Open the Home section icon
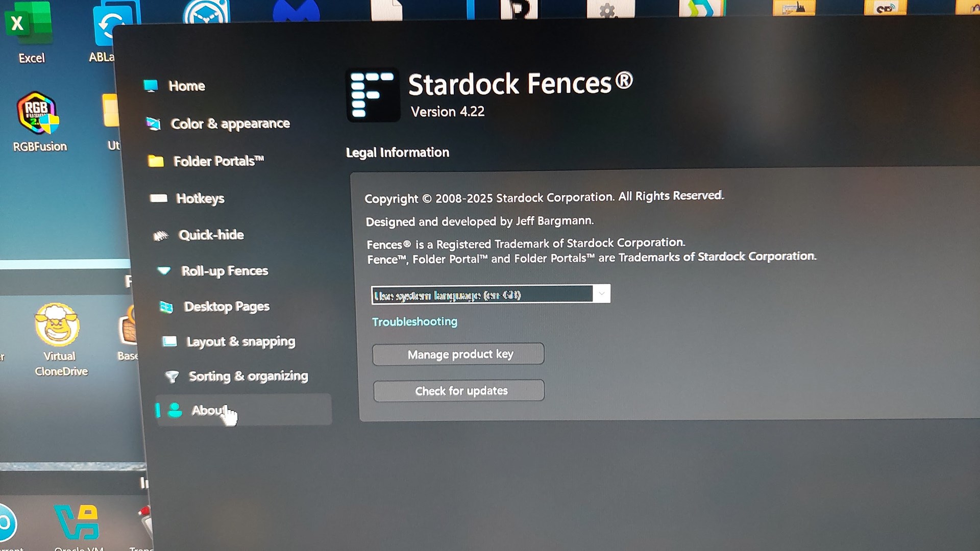The width and height of the screenshot is (980, 551). [x=151, y=86]
